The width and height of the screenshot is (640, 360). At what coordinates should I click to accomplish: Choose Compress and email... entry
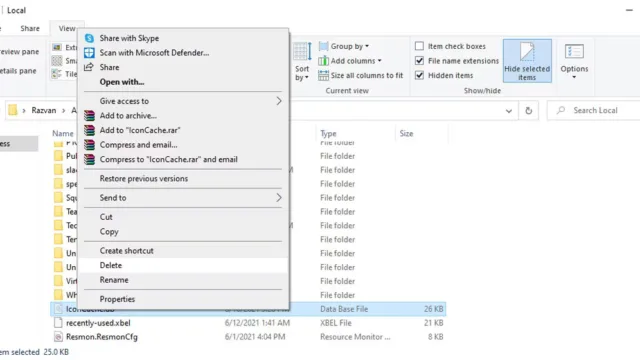[x=182, y=145]
